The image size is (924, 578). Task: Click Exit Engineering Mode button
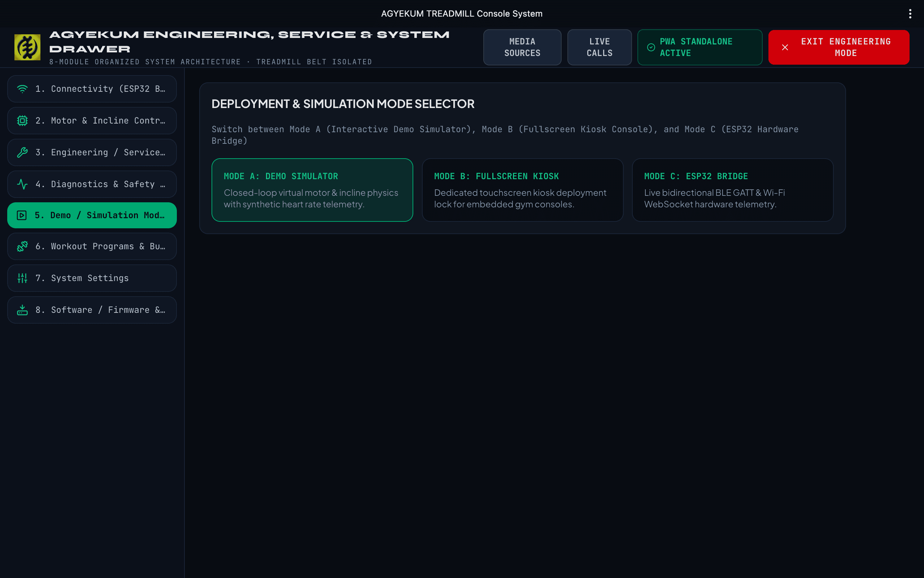[x=839, y=47]
